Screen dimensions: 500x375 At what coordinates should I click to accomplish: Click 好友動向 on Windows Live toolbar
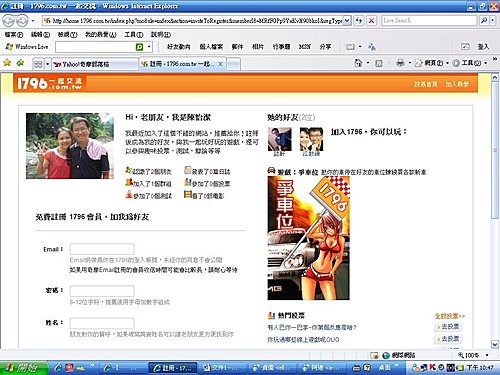tap(178, 47)
